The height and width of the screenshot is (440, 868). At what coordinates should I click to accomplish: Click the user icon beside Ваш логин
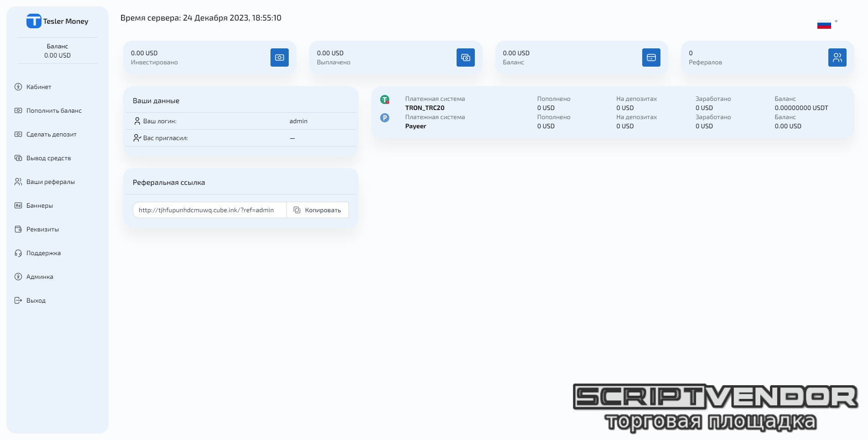click(x=137, y=121)
